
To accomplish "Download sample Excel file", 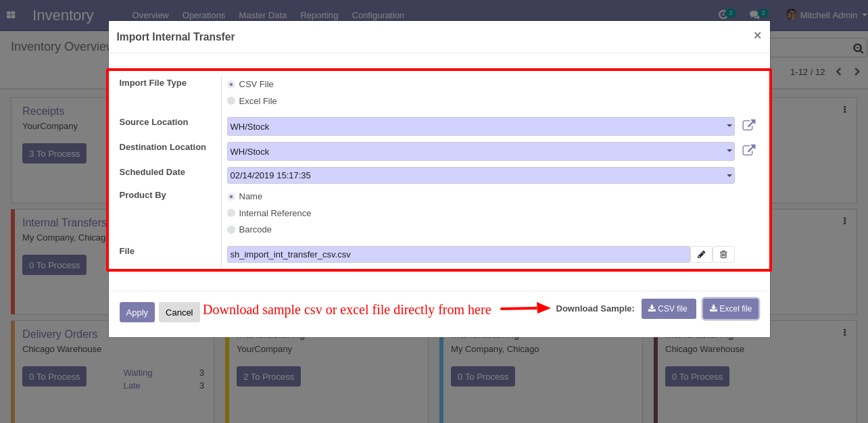I will [731, 309].
